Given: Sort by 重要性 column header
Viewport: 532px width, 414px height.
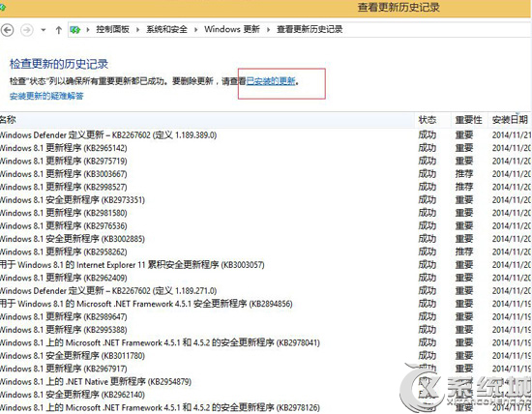Looking at the screenshot, I should click(x=469, y=120).
